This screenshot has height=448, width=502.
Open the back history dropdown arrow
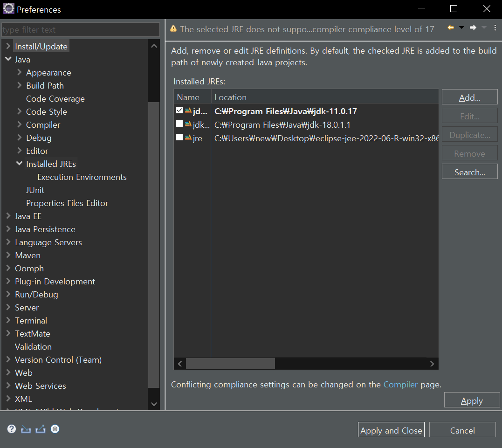tap(461, 28)
